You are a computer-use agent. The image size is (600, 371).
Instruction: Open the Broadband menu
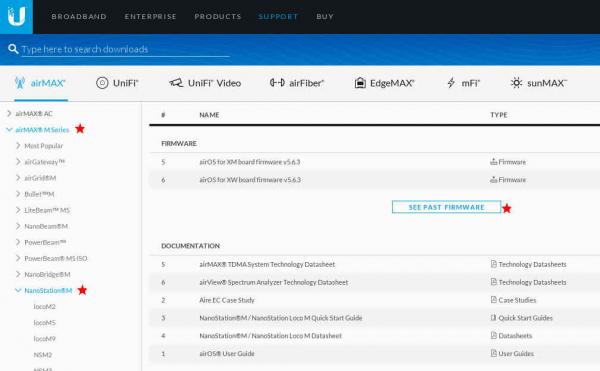(79, 16)
